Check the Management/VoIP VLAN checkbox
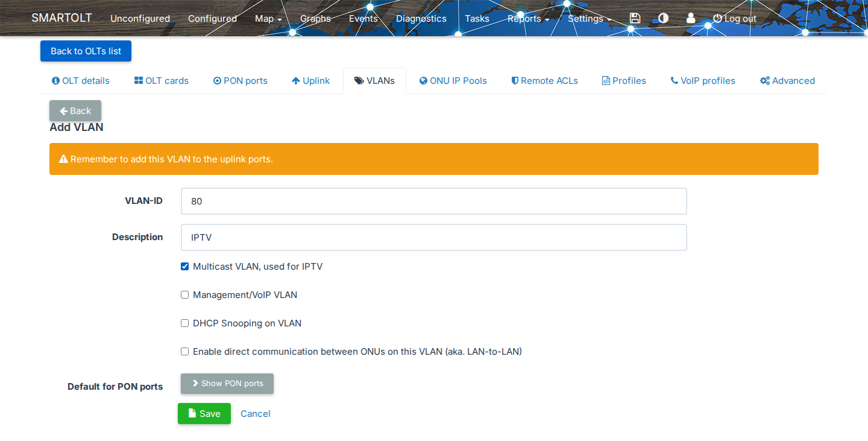The width and height of the screenshot is (868, 441). click(185, 295)
